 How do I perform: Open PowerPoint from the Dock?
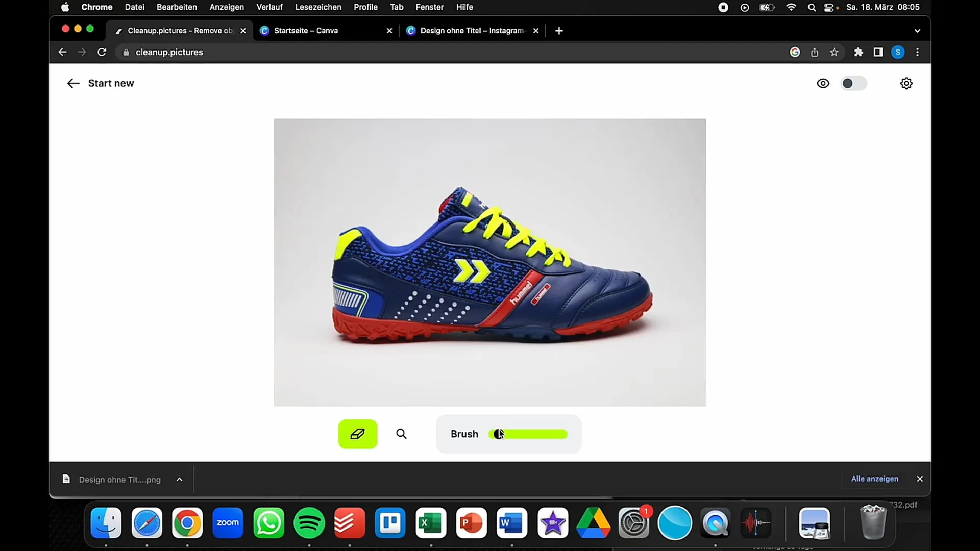point(471,523)
